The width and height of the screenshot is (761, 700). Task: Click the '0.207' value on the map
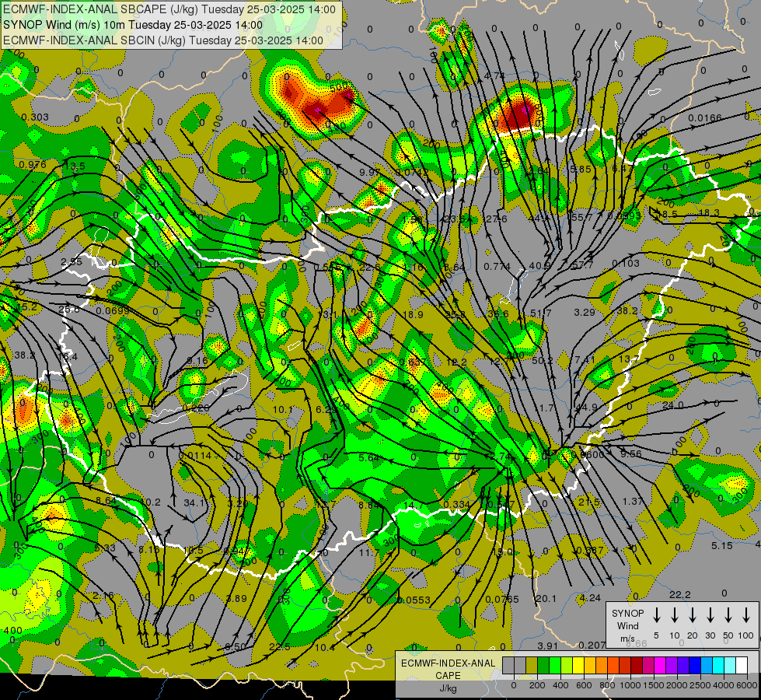click(x=592, y=645)
